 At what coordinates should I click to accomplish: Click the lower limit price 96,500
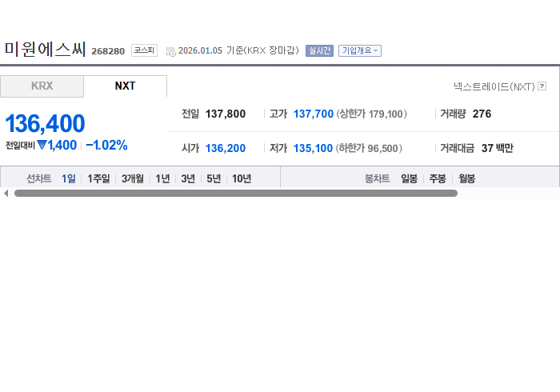tap(382, 149)
